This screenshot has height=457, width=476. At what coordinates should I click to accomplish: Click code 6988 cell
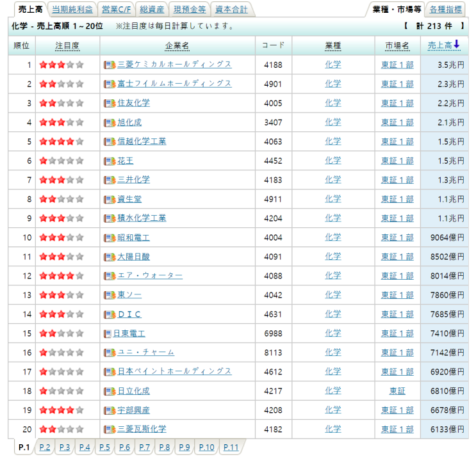273,333
